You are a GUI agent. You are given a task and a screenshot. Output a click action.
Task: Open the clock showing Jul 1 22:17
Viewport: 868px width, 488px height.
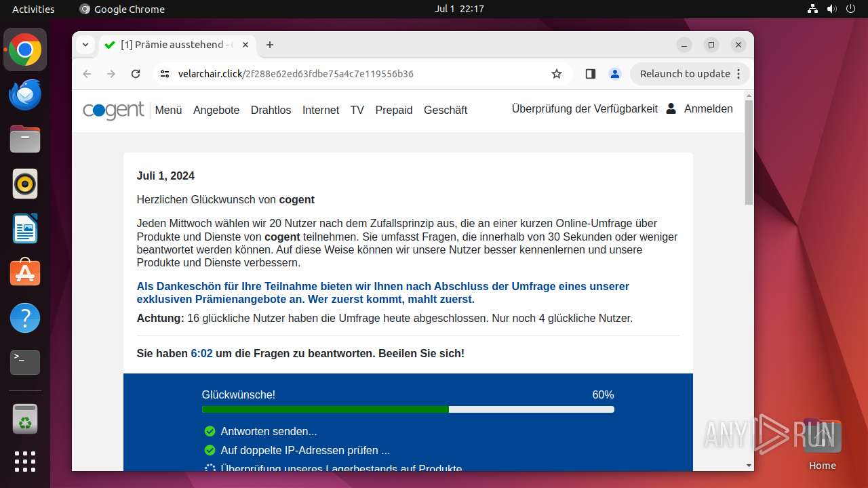click(x=459, y=9)
